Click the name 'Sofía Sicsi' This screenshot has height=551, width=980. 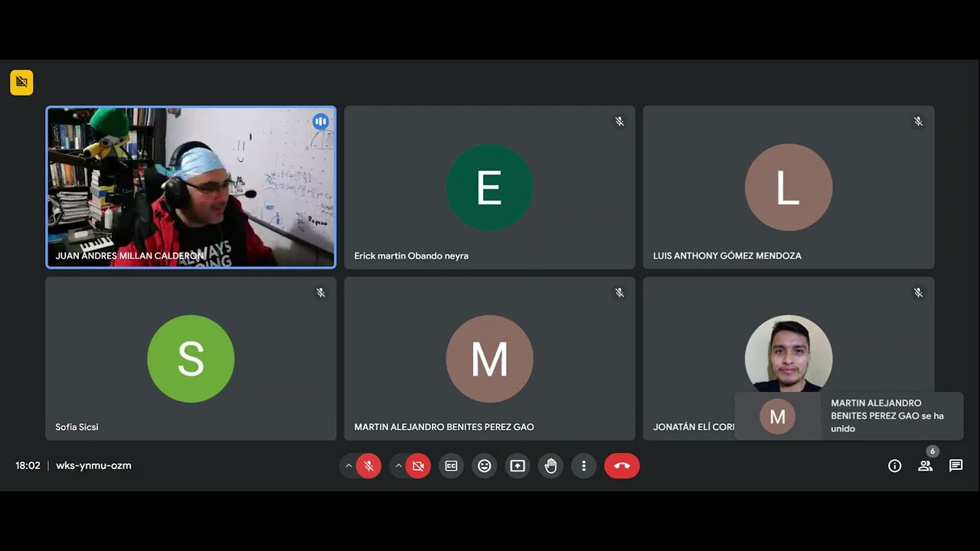click(x=77, y=427)
